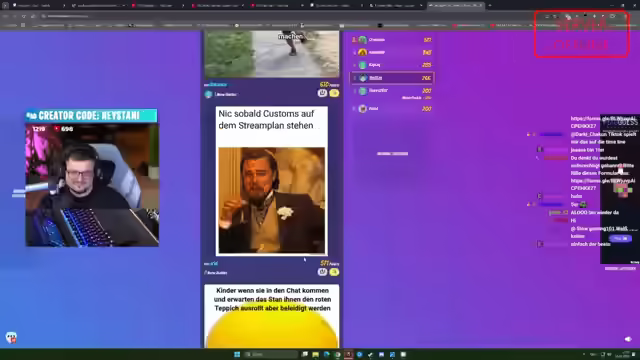
Task: Click the white vote button under the 'machen' video
Action: [x=322, y=93]
